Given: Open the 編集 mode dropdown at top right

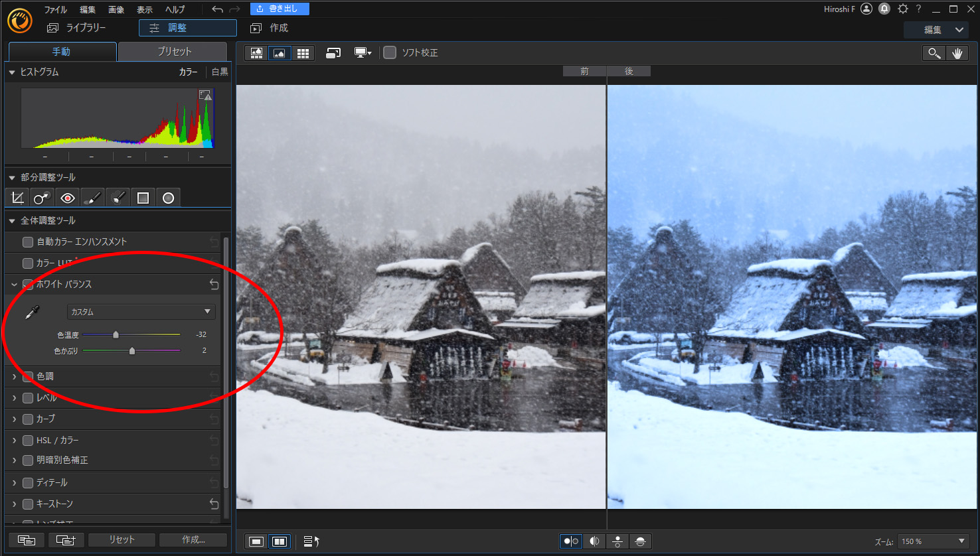Looking at the screenshot, I should (936, 30).
